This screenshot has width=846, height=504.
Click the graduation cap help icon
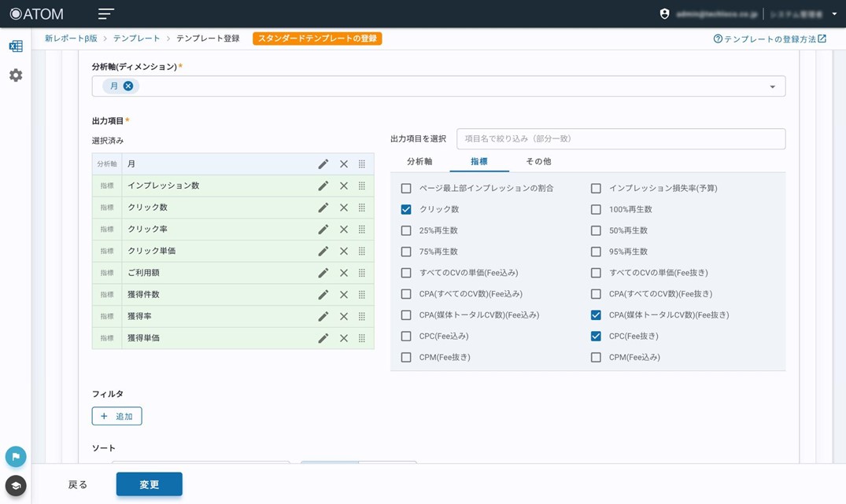(16, 486)
